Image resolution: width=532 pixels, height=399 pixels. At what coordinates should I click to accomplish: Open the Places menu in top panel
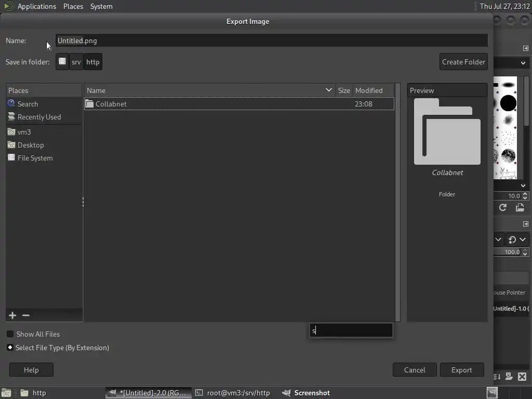73,6
